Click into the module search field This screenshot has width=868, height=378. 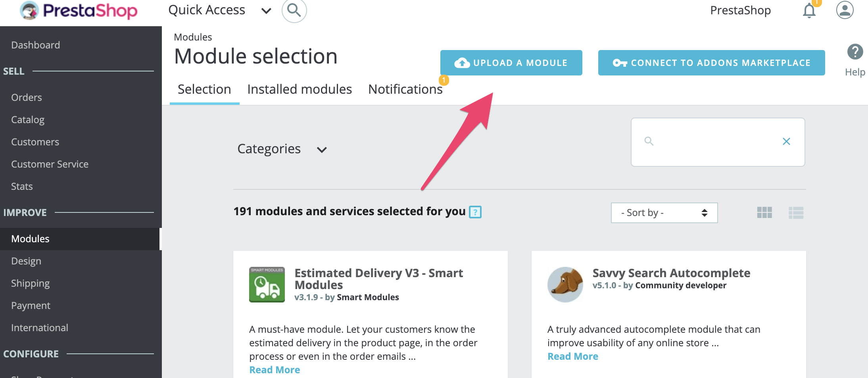(x=714, y=142)
